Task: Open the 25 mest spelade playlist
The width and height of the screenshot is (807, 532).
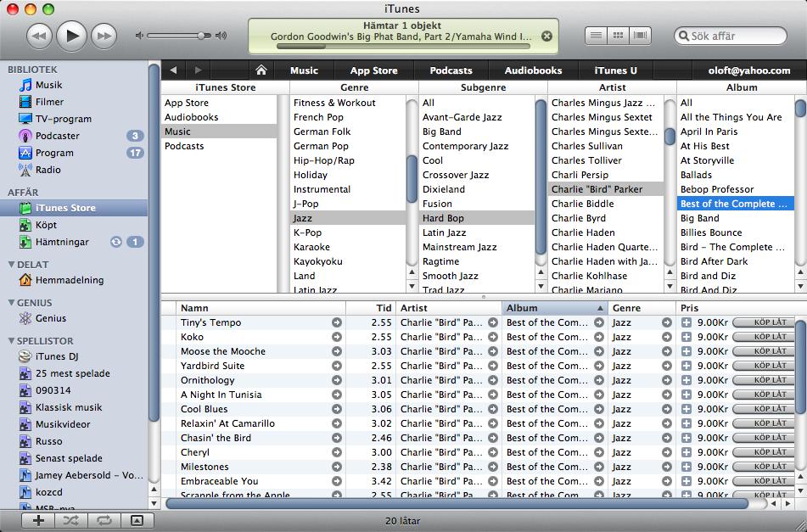Action: 74,373
